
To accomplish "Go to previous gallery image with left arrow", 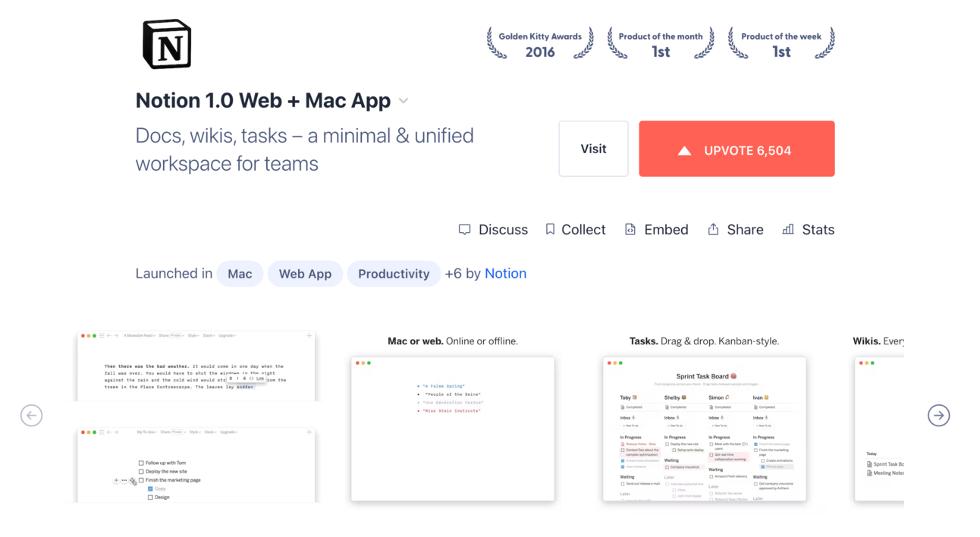I will (31, 415).
